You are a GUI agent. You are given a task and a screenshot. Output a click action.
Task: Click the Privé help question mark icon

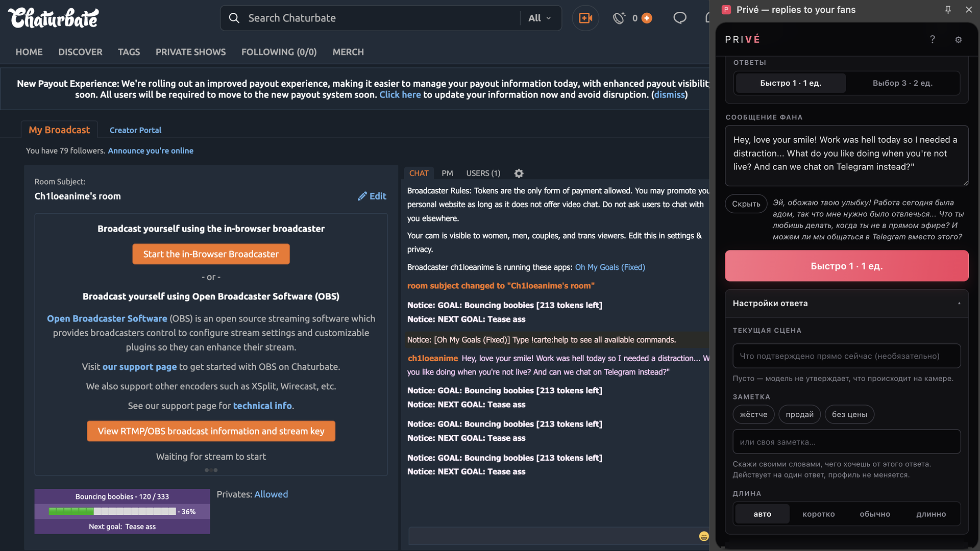click(933, 39)
